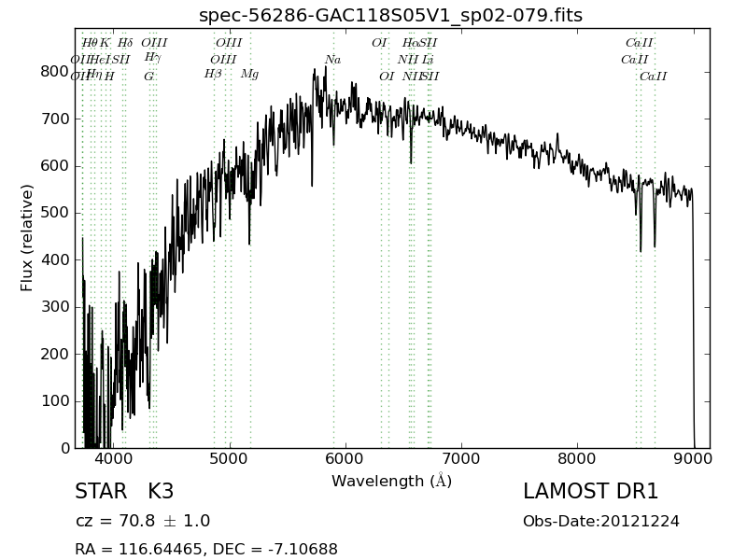The height and width of the screenshot is (560, 747).
Task: Click the x-axis tick label 5000
Action: 230,458
